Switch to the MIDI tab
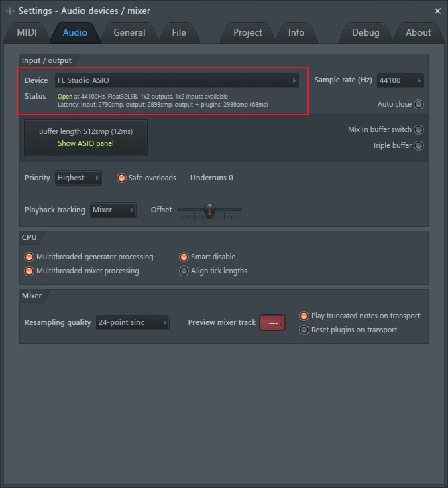This screenshot has height=488, width=448. coord(26,32)
